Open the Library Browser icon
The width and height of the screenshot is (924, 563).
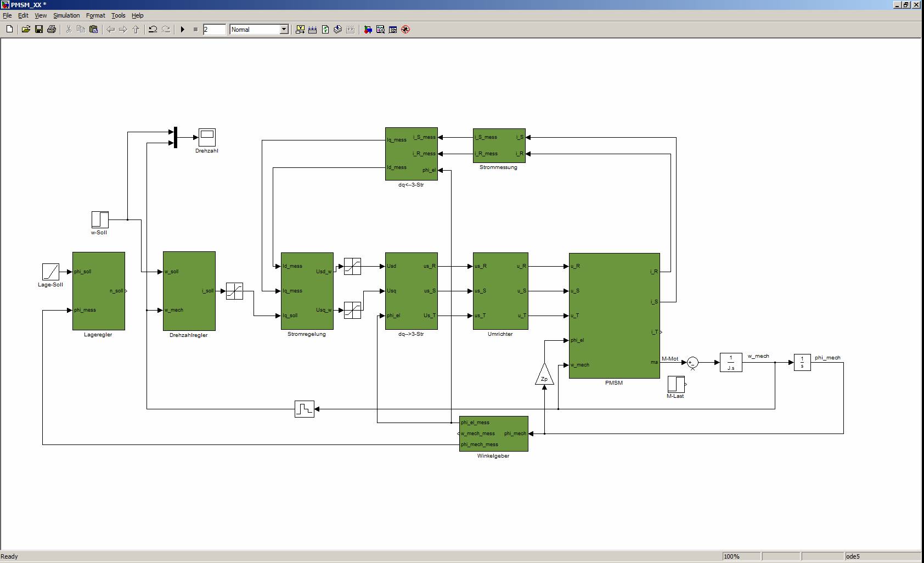point(368,30)
